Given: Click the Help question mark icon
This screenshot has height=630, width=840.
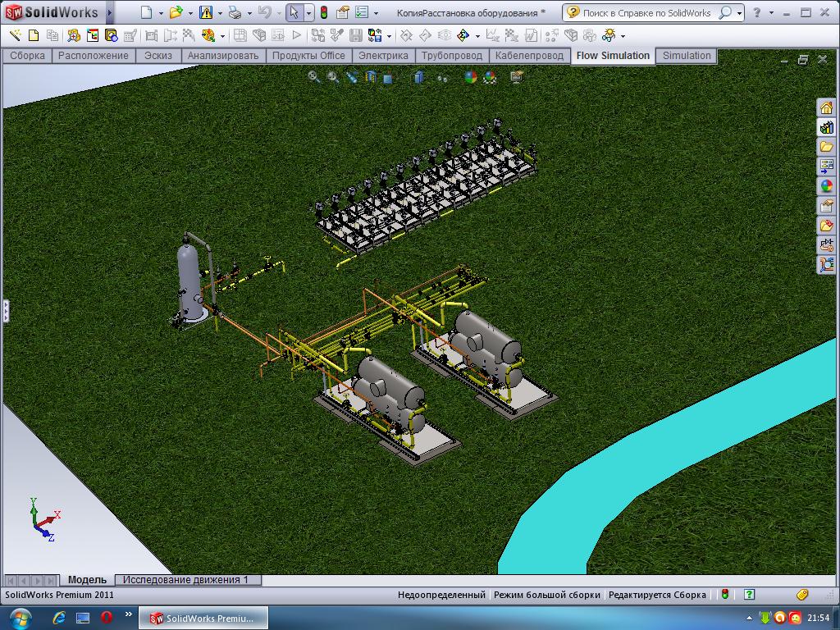Looking at the screenshot, I should [x=757, y=12].
